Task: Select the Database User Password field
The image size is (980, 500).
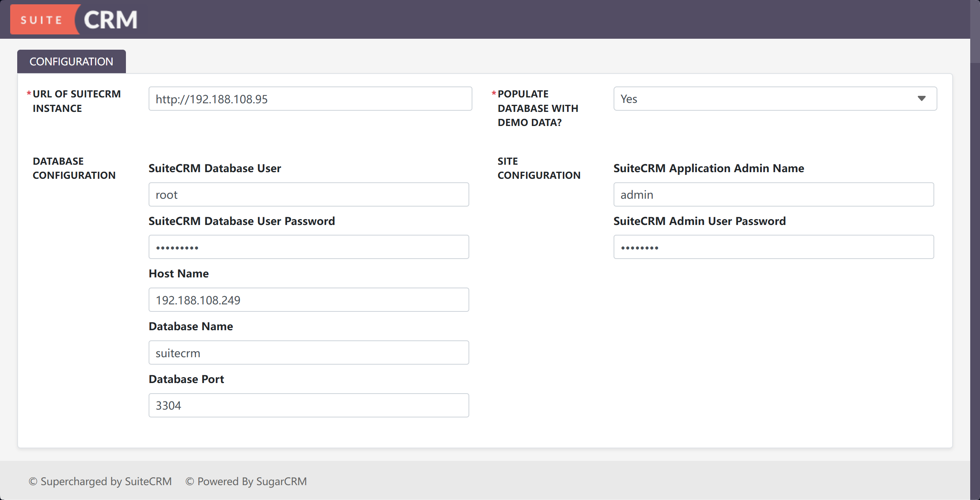Action: [x=309, y=247]
